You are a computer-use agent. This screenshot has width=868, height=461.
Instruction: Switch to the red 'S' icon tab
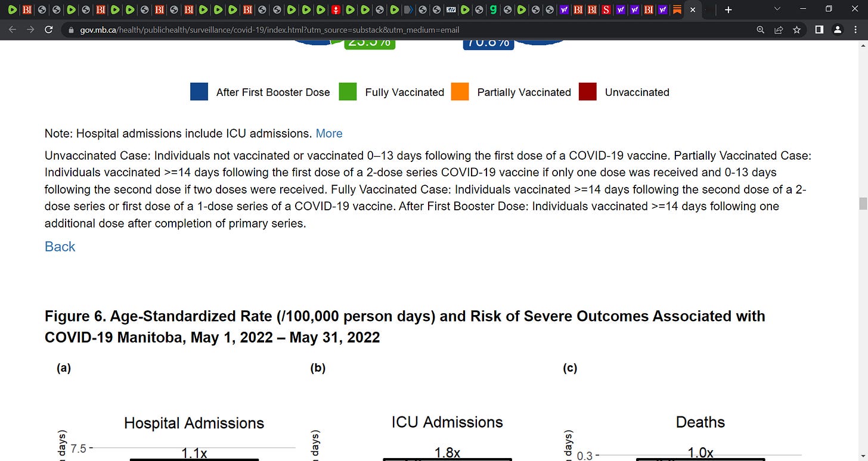point(606,10)
